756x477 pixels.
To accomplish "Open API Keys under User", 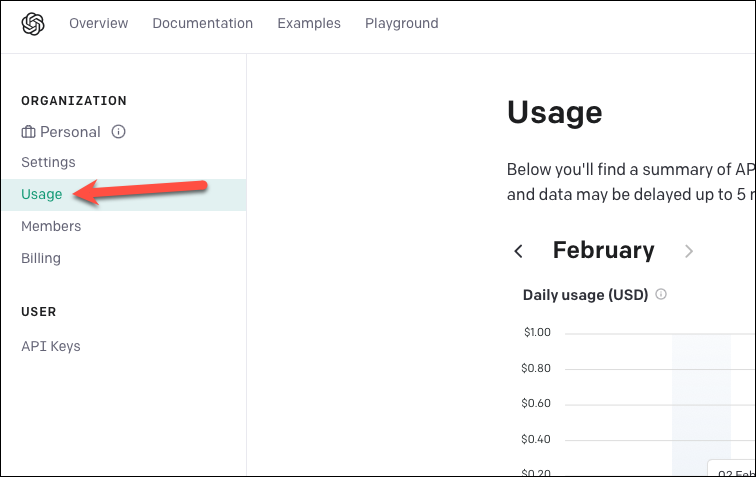I will pyautogui.click(x=51, y=346).
